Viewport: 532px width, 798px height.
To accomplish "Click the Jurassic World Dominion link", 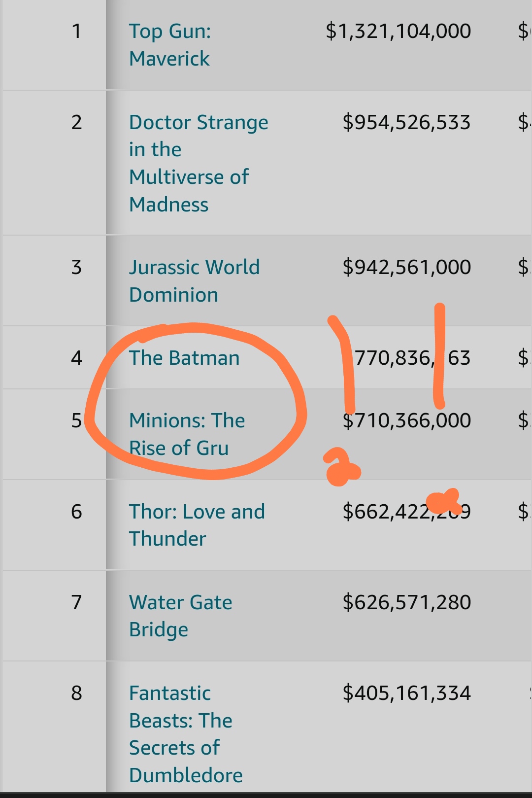I will pyautogui.click(x=194, y=281).
